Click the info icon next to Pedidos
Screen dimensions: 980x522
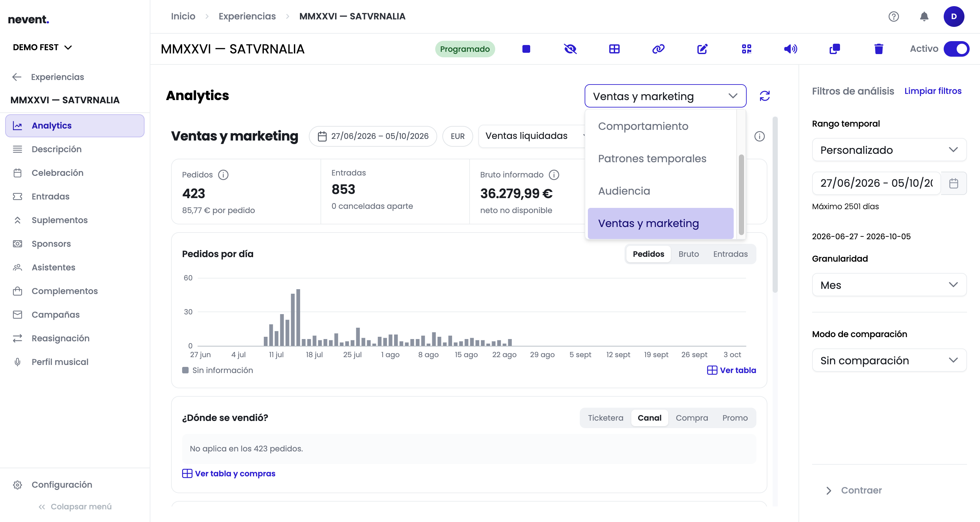[x=223, y=175]
